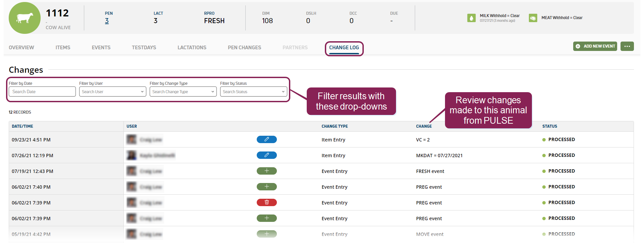Click the blue edit pencil icon for VC = 2

pos(266,139)
